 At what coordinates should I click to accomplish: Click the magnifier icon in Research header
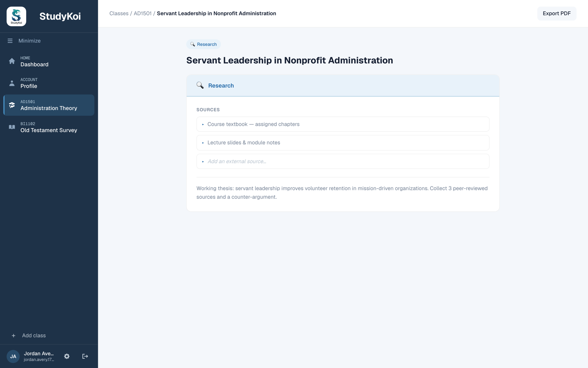[x=200, y=85]
